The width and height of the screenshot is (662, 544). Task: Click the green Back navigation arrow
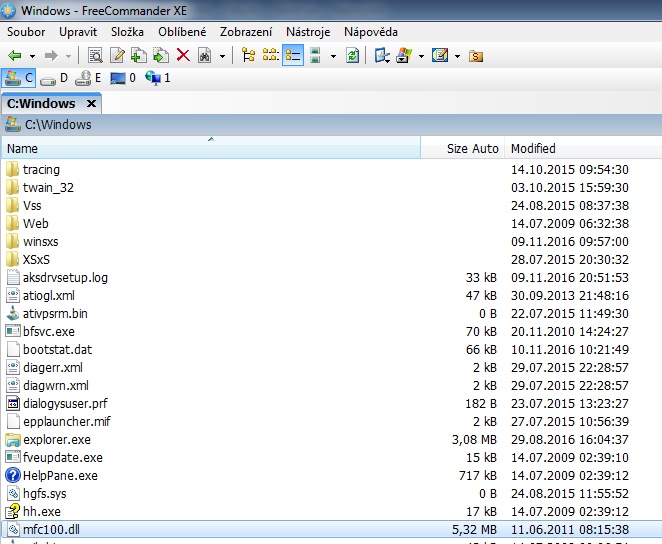point(14,56)
